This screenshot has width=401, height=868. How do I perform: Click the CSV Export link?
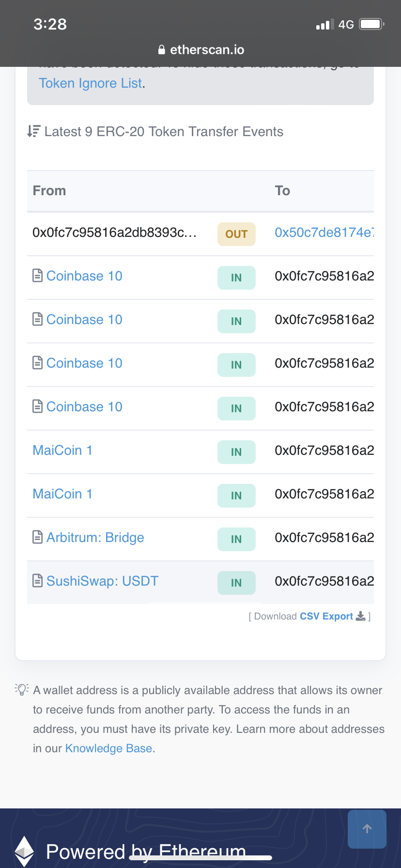(326, 616)
